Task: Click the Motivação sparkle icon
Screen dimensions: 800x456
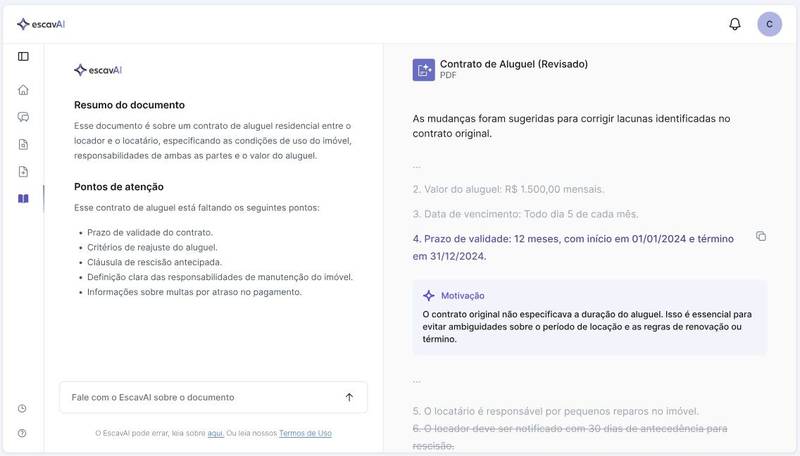Action: (x=429, y=295)
